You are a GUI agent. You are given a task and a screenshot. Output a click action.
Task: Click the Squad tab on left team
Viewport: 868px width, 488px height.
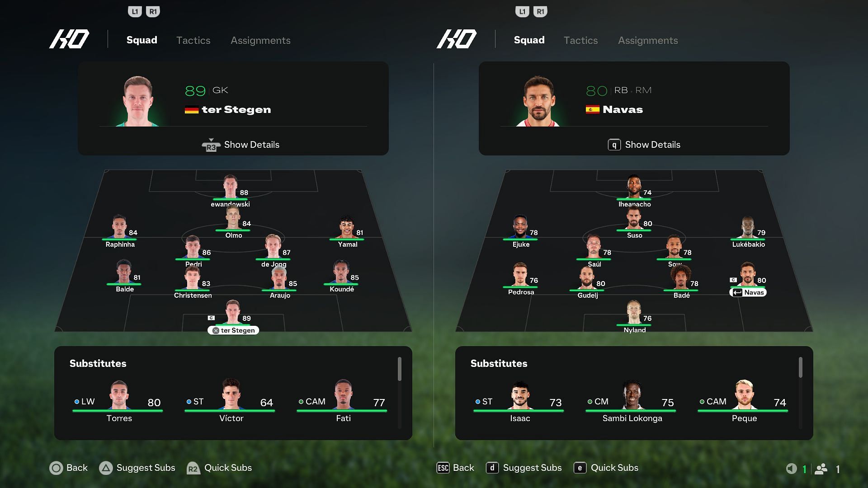coord(142,40)
